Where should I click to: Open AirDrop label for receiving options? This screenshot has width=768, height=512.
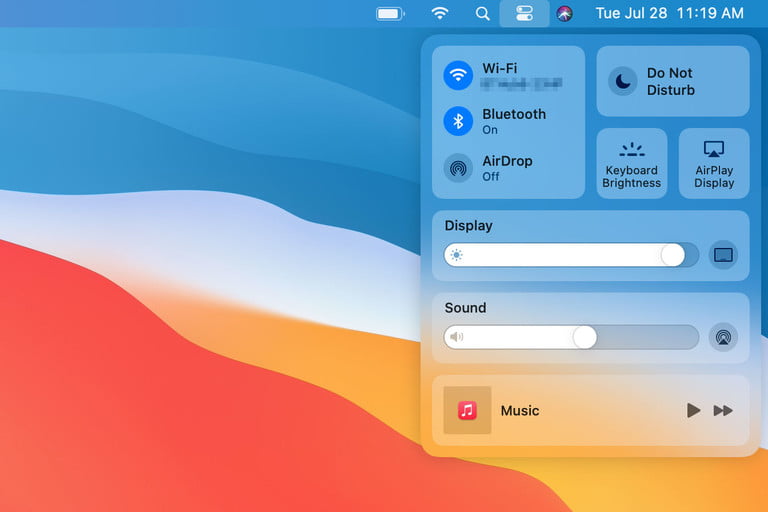[x=507, y=161]
